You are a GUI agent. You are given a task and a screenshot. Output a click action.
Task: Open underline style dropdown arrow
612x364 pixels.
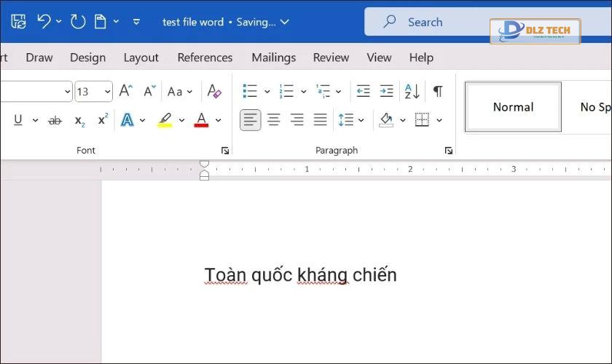(x=35, y=120)
